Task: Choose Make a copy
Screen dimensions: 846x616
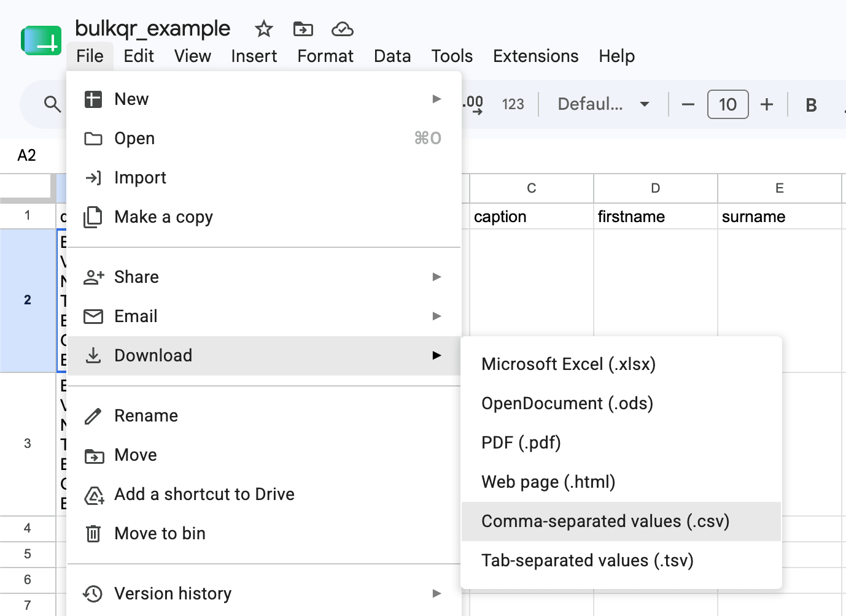Action: tap(264, 217)
